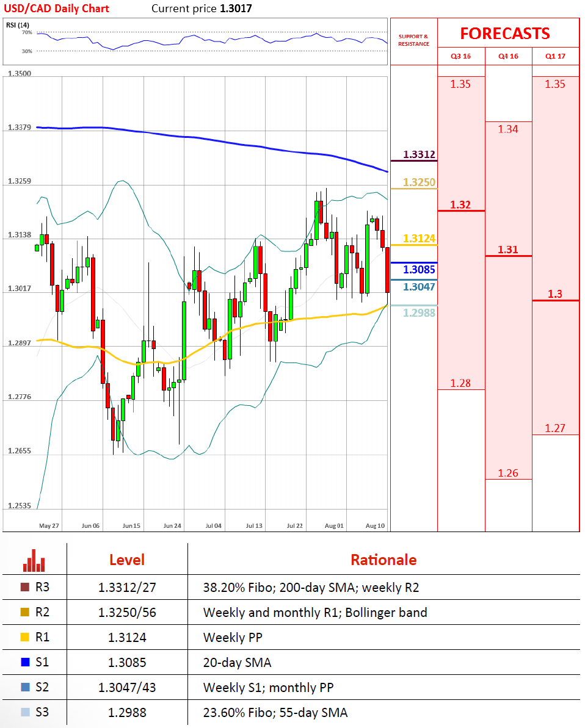Click the USD/CAD Daily Chart title
585x728 pixels.
(56, 9)
